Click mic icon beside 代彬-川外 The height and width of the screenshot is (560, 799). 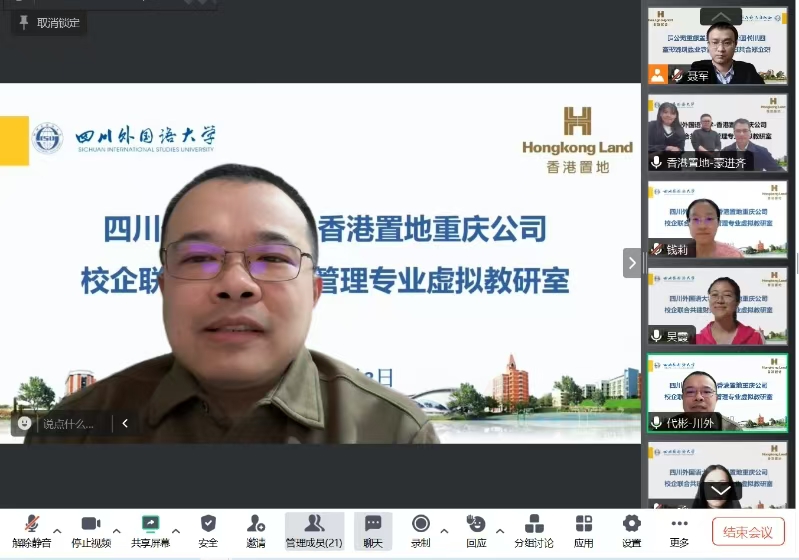656,422
